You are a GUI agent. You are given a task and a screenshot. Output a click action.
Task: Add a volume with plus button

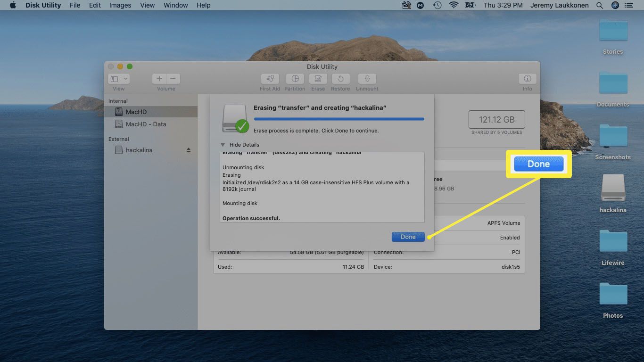159,79
